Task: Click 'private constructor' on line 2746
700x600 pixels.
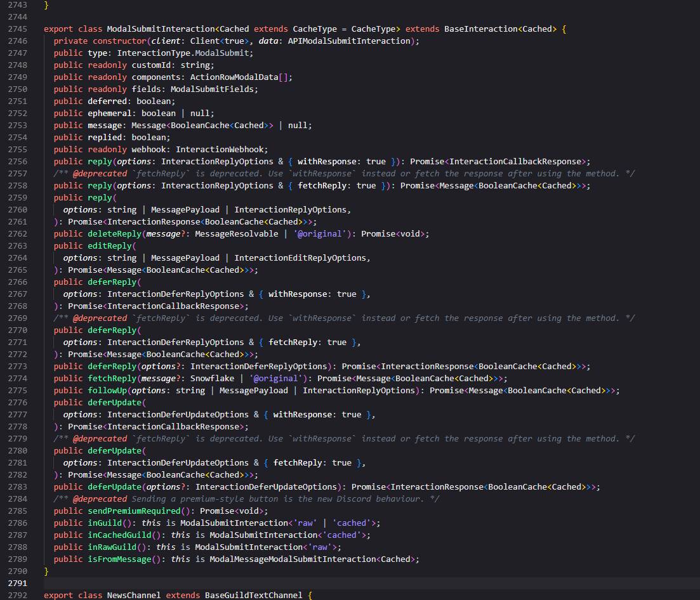Action: coord(100,41)
